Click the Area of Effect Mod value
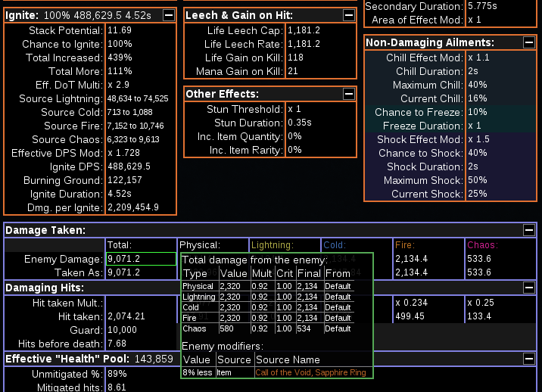This screenshot has width=542, height=392. [474, 20]
